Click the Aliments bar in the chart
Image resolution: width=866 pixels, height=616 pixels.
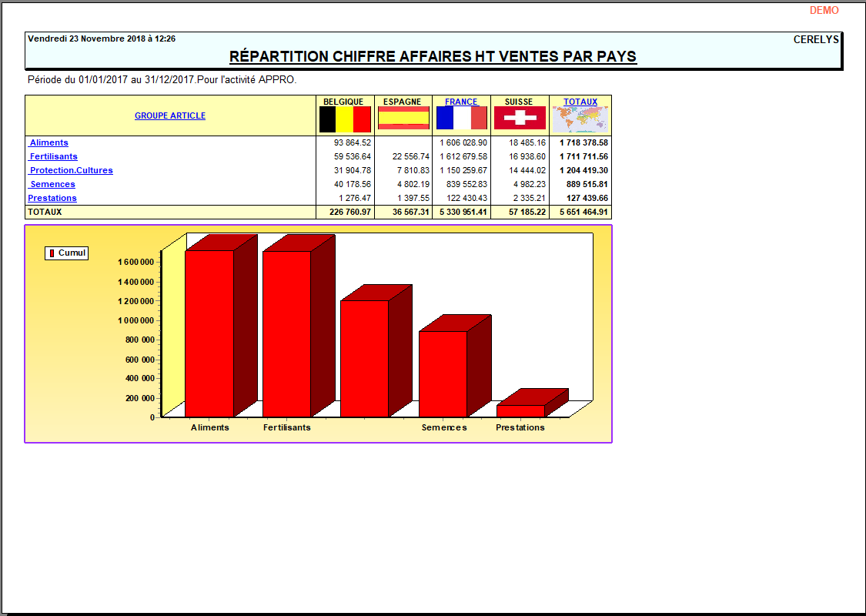[x=210, y=331]
